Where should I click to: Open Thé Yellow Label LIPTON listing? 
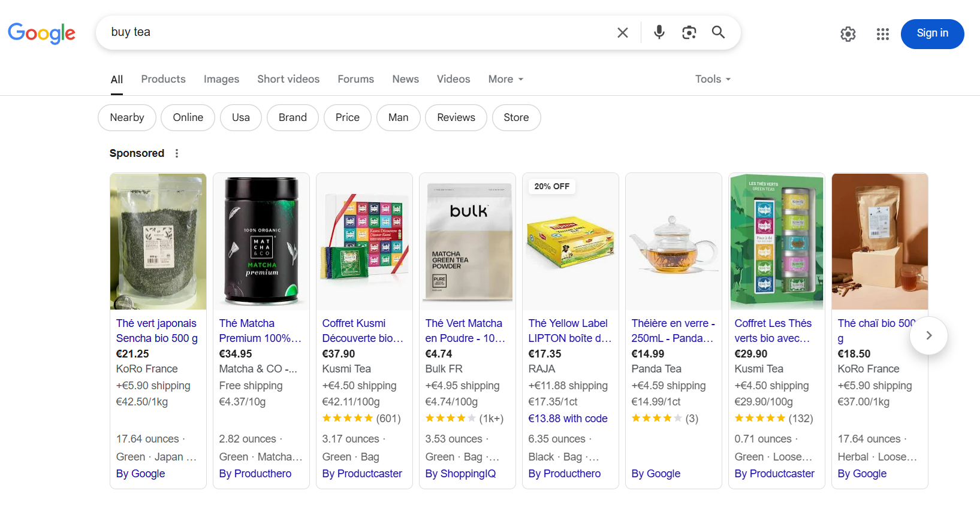tap(568, 331)
